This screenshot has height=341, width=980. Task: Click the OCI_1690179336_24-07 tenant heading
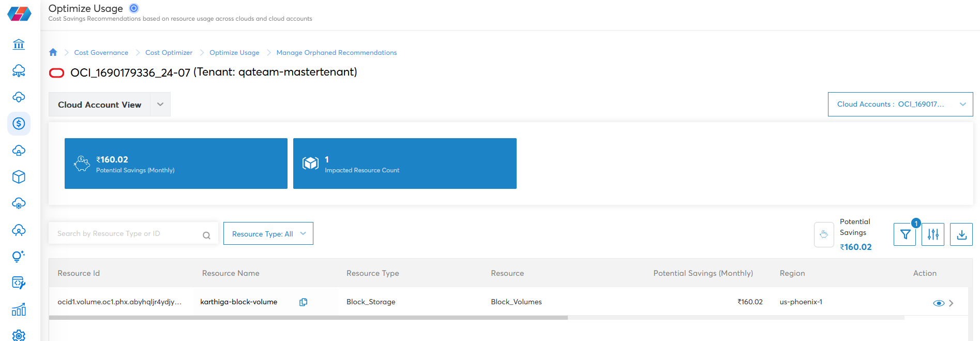[x=214, y=72]
